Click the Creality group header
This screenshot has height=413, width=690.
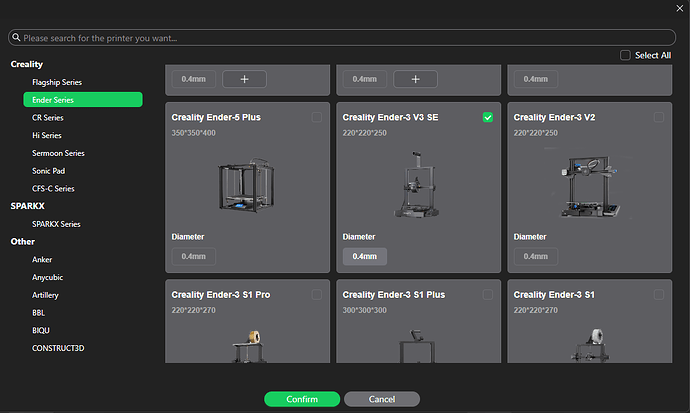click(27, 64)
